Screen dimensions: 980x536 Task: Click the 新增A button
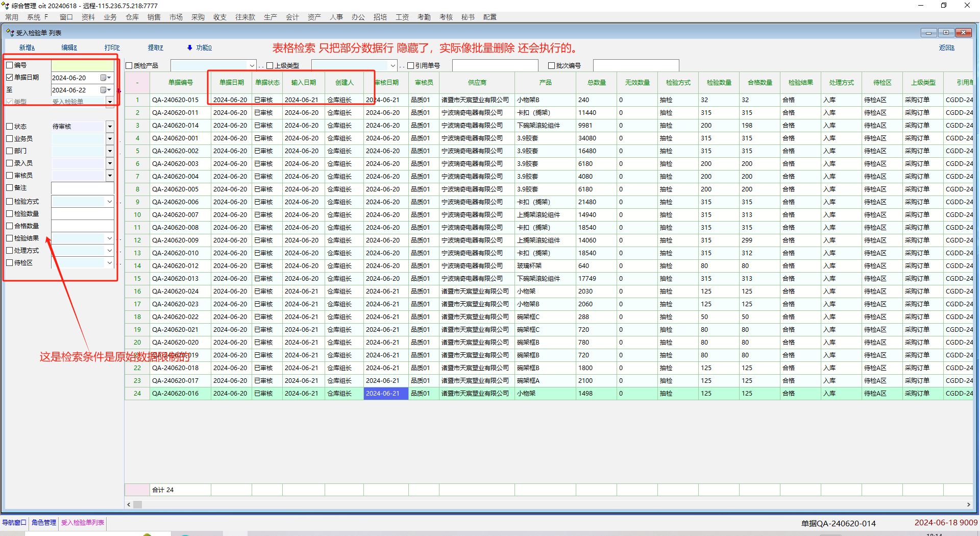[x=27, y=47]
